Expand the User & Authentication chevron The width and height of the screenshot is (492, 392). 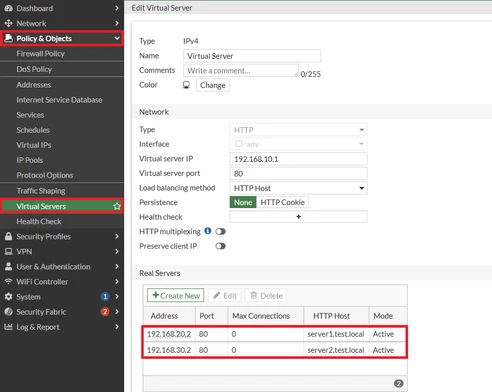point(117,266)
